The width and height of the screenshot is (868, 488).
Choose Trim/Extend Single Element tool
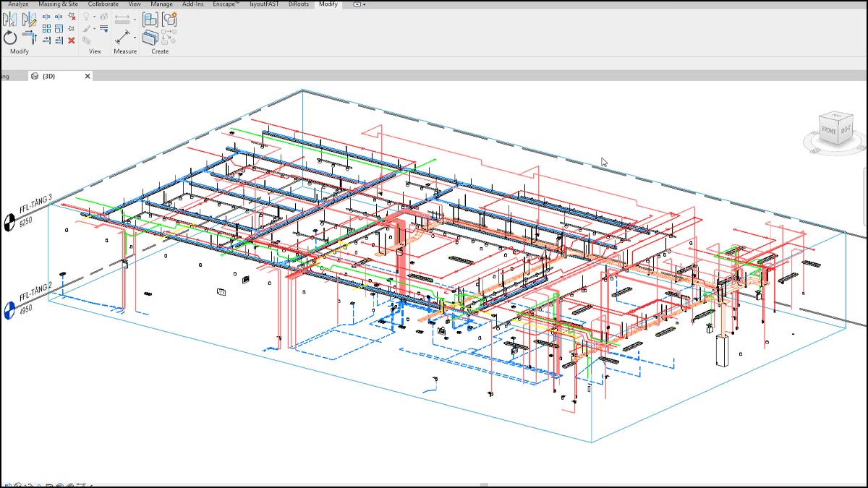point(46,40)
